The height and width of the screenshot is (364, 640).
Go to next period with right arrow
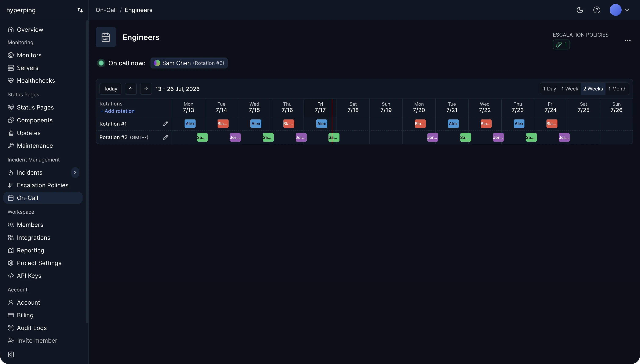(x=146, y=89)
